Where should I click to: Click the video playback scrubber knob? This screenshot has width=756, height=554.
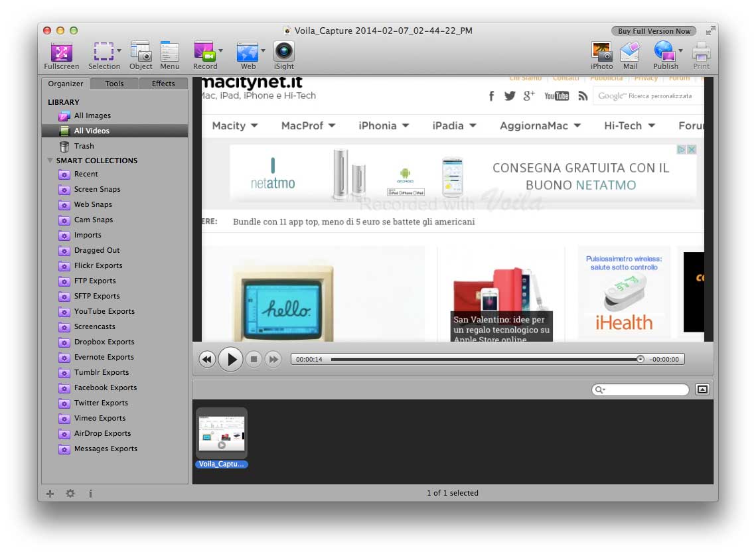tap(640, 359)
